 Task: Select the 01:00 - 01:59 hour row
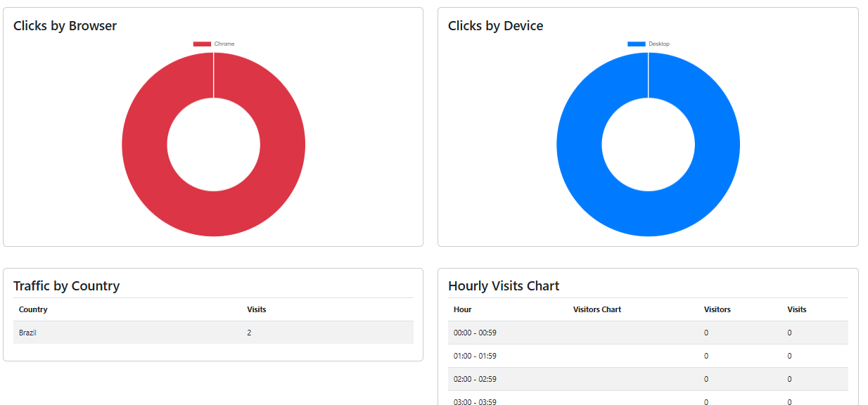(475, 356)
